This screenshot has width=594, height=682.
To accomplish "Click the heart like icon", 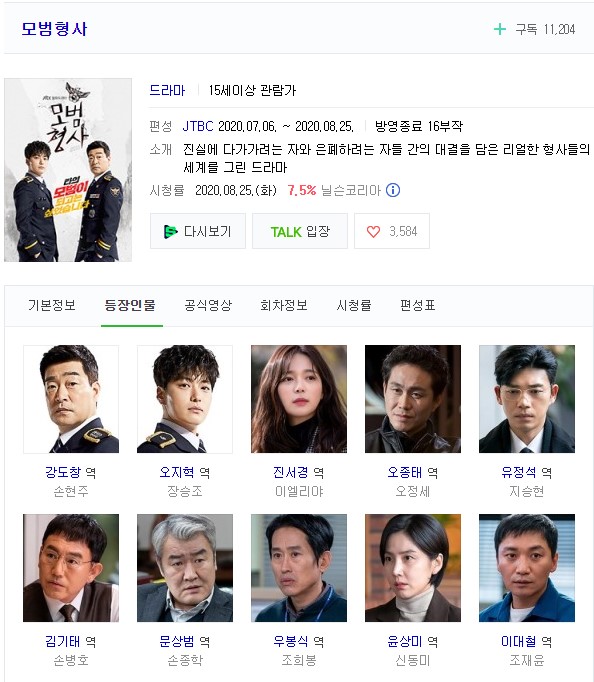I will [373, 231].
